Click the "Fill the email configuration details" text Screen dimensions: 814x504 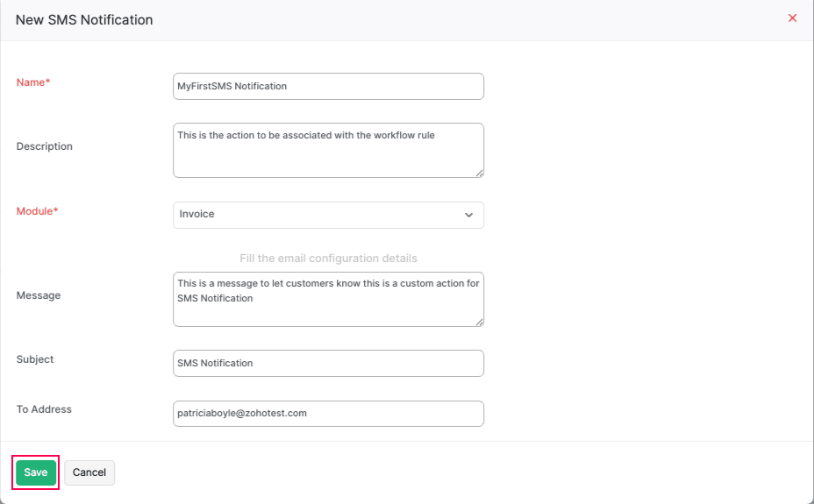tap(328, 259)
